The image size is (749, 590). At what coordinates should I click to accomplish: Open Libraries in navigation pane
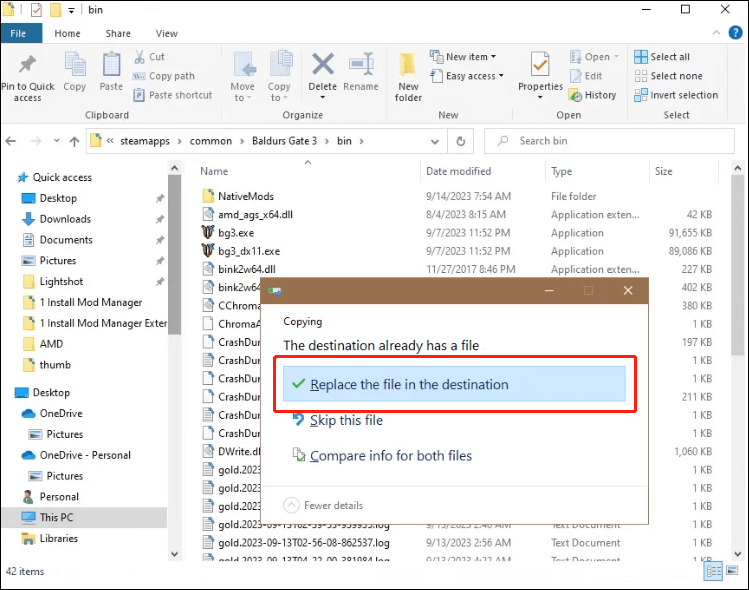[x=58, y=538]
